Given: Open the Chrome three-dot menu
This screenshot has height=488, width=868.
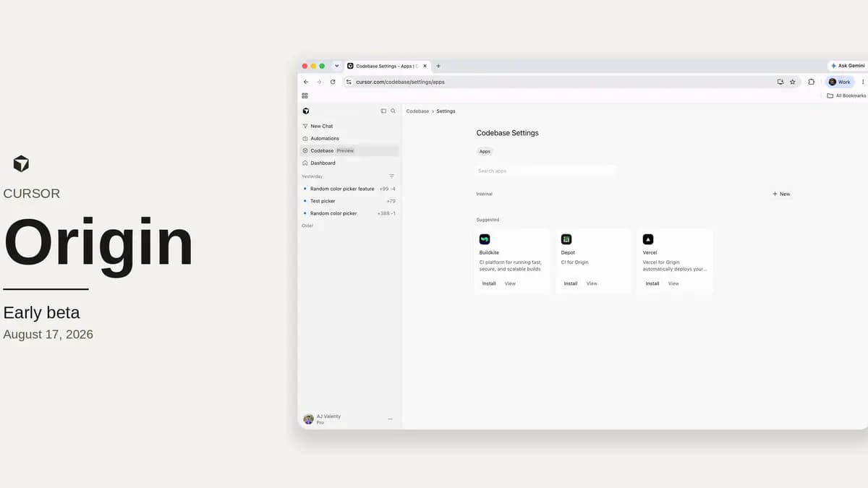Looking at the screenshot, I should pyautogui.click(x=863, y=82).
